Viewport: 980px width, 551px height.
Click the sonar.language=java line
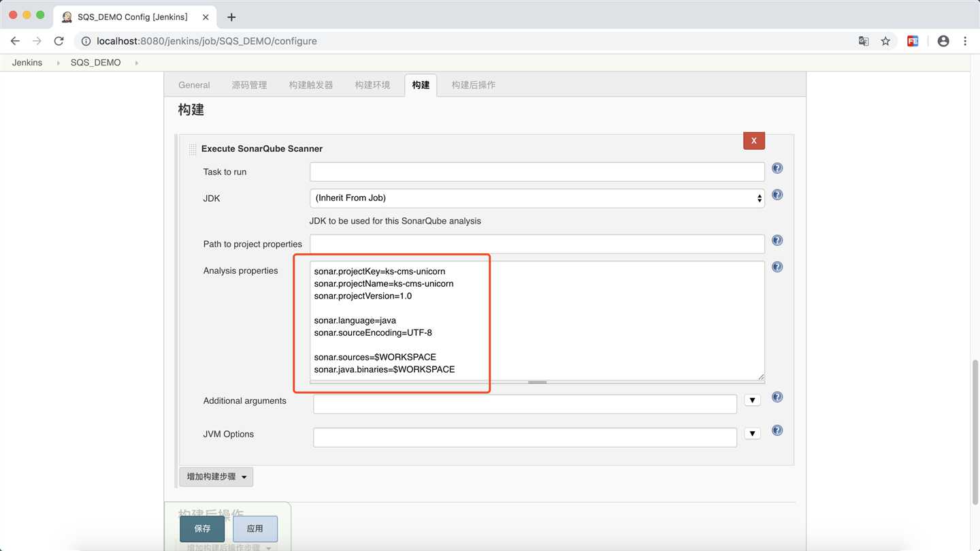pos(355,320)
